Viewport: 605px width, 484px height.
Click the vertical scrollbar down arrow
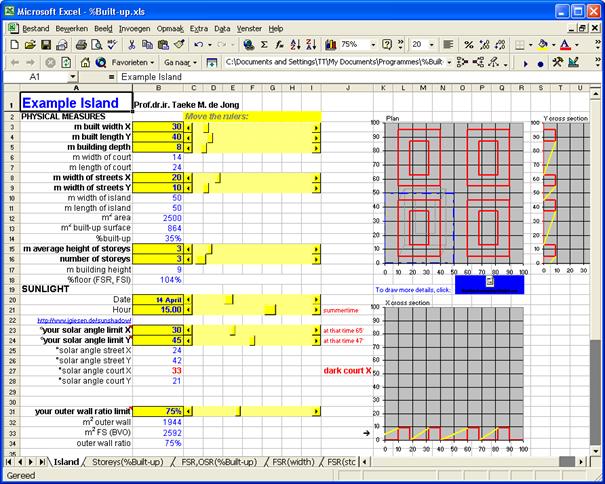coord(596,450)
